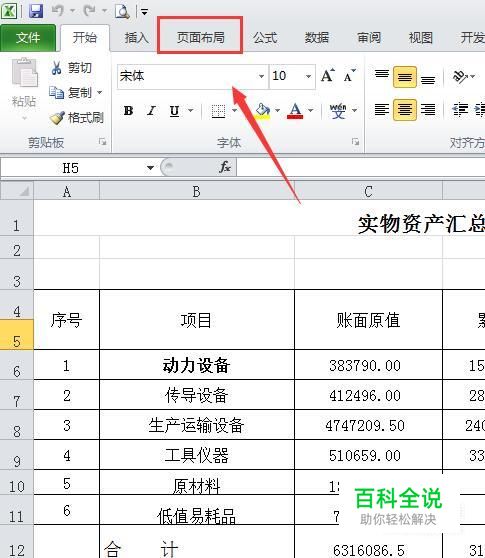Click 格式刷 (Format Painter) button
Screen dimensions: 485x558
tap(76, 117)
